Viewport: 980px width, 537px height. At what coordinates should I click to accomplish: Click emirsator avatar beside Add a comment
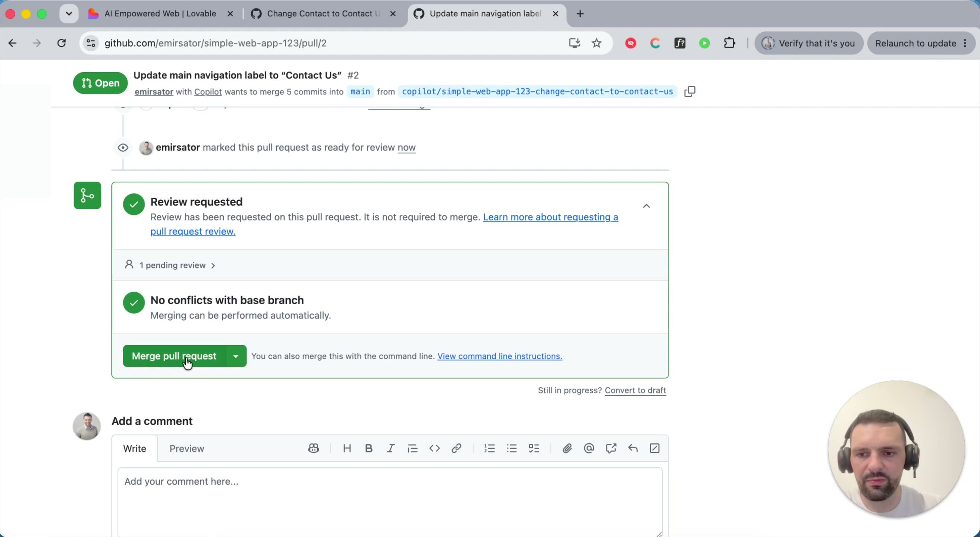click(x=87, y=426)
